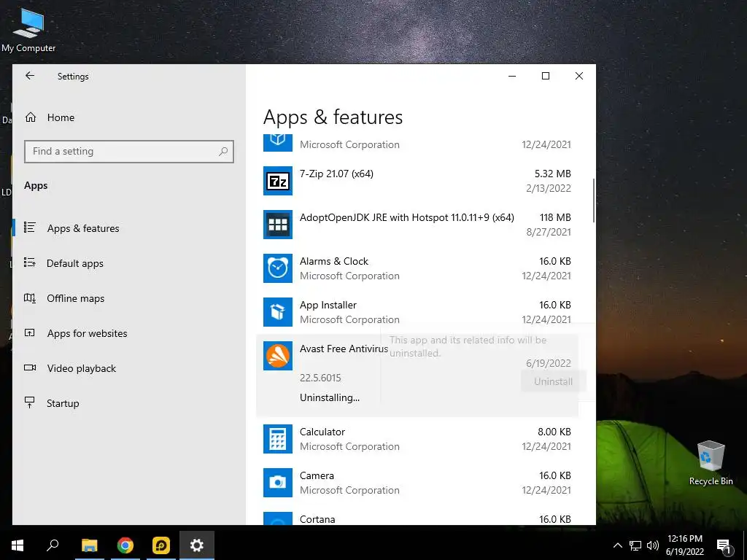Click the search magnifier in Find a setting

[223, 152]
